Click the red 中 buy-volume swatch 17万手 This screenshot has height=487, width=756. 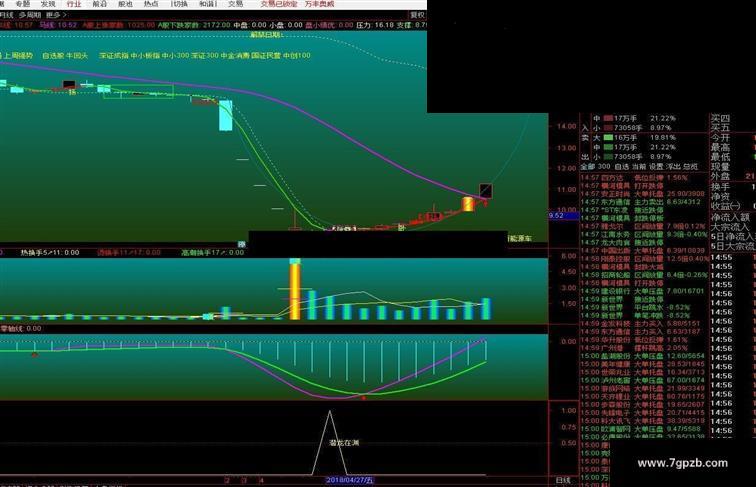click(x=608, y=118)
